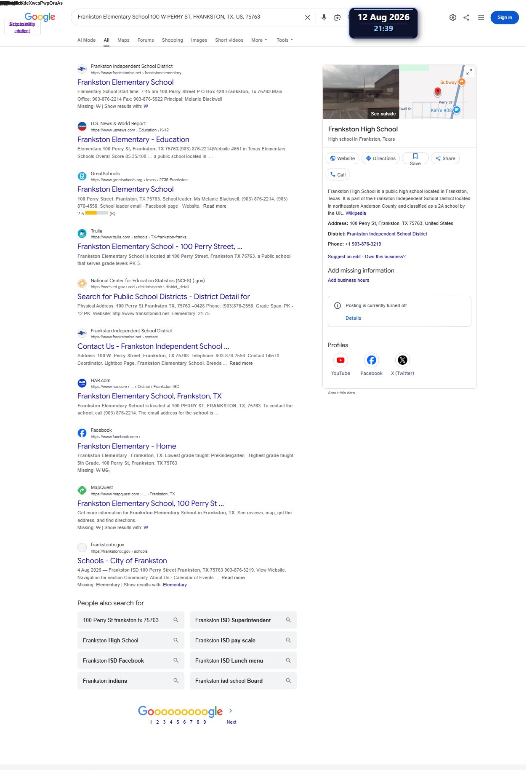Open U.S. News Frankston Elementary - Education result
Viewport: 532px width, 770px height.
click(x=133, y=139)
